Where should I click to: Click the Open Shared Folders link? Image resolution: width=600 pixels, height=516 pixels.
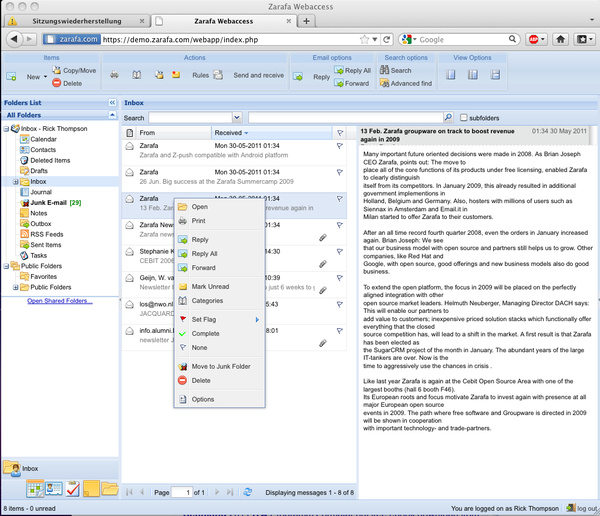(60, 301)
